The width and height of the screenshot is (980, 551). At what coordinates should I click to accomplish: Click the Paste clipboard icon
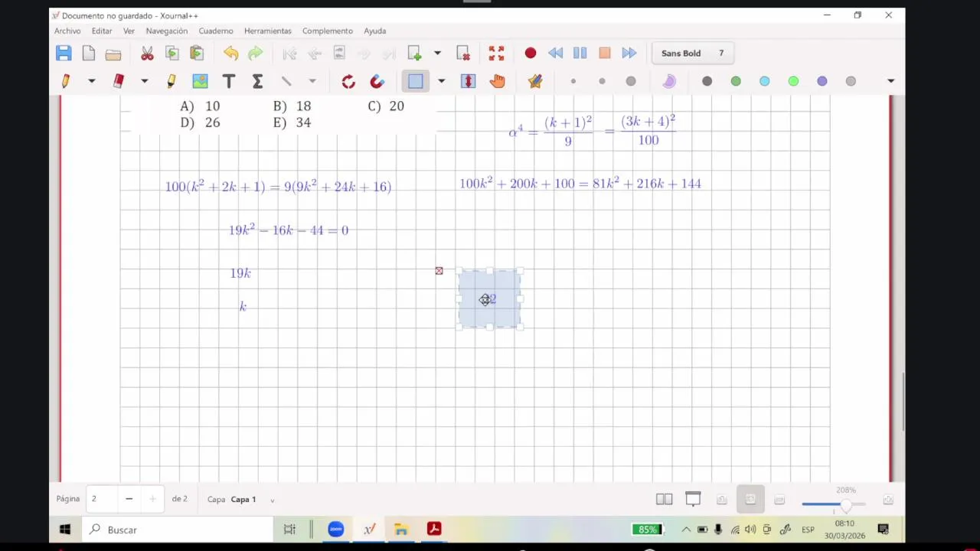[x=197, y=53]
